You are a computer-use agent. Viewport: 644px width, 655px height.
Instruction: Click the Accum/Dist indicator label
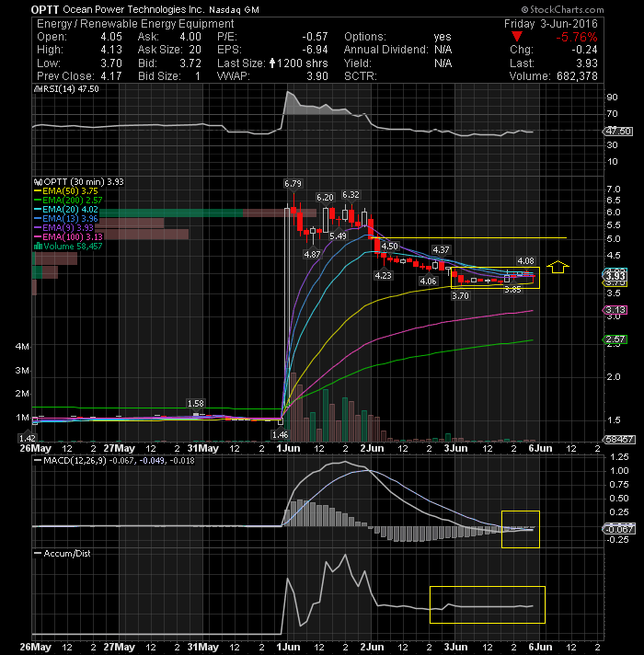pos(67,554)
